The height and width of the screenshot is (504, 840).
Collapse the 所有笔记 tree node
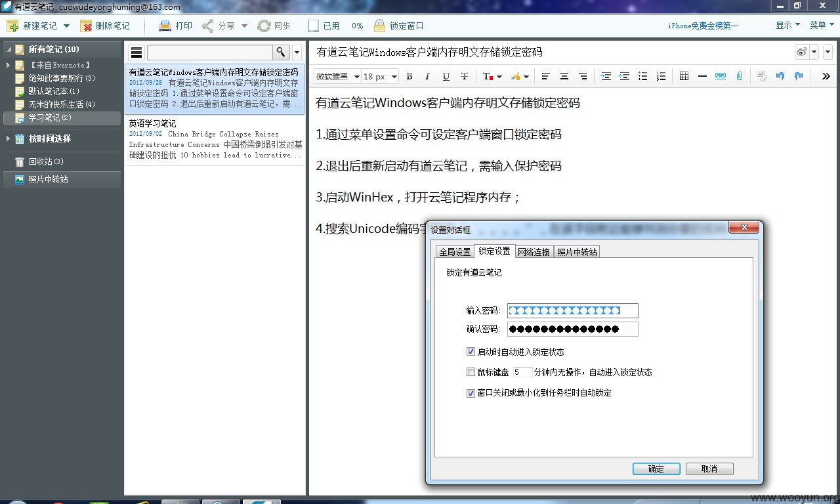pyautogui.click(x=8, y=49)
